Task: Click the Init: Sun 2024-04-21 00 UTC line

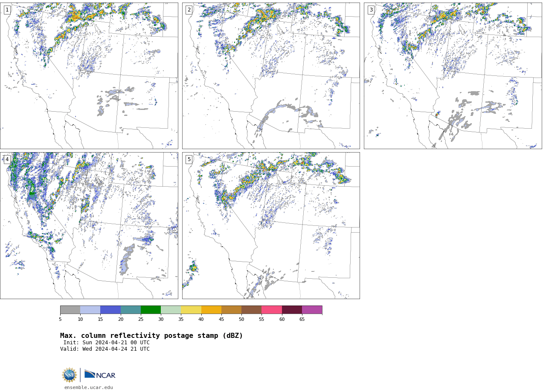Action: coord(107,343)
